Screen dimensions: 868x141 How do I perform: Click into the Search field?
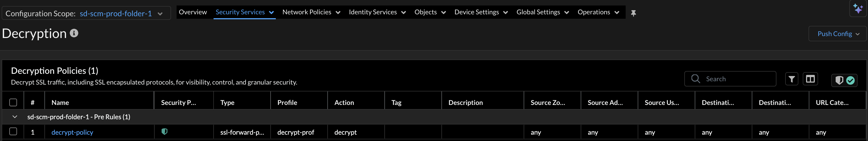click(738, 79)
